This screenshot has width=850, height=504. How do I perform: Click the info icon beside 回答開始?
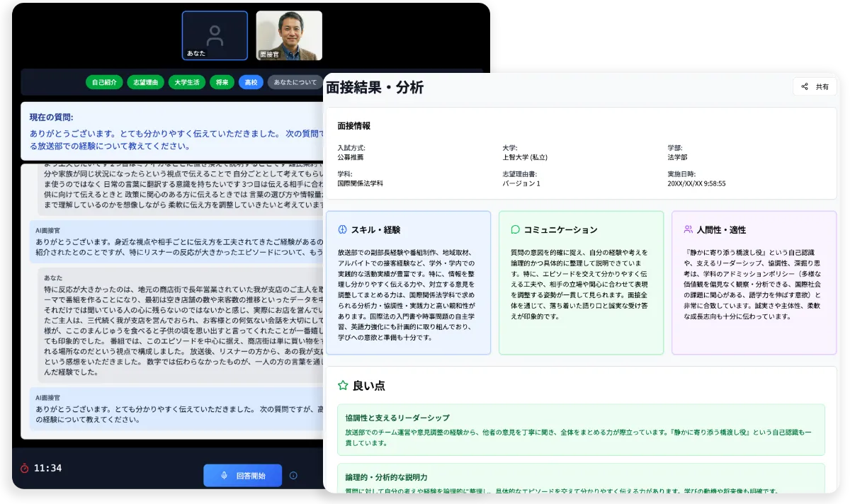(293, 476)
